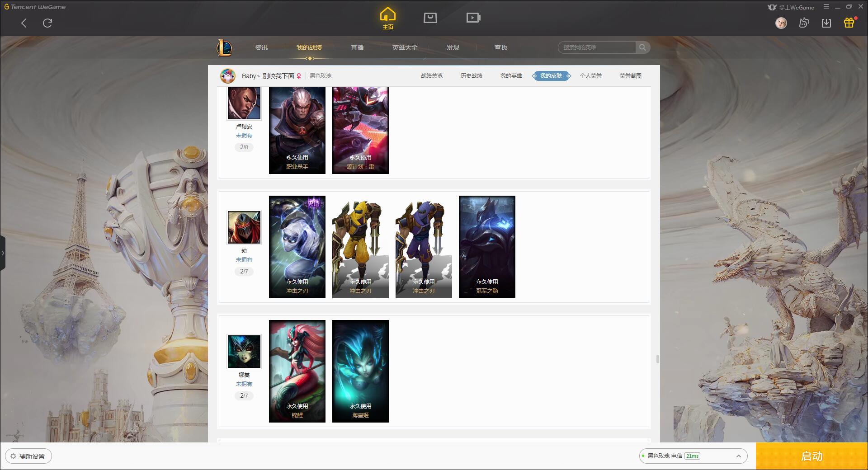Image resolution: width=868 pixels, height=470 pixels.
Task: Open the hamburger main menu icon
Action: [826, 7]
